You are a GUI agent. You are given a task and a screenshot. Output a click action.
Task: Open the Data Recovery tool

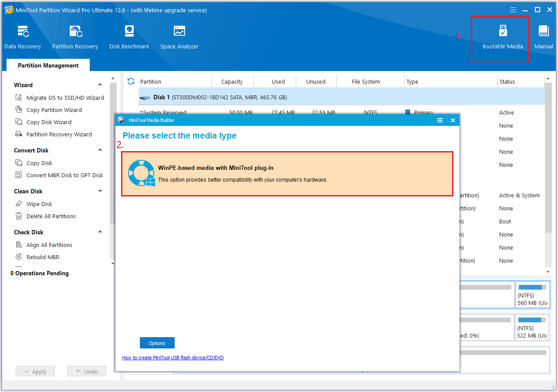(x=23, y=37)
